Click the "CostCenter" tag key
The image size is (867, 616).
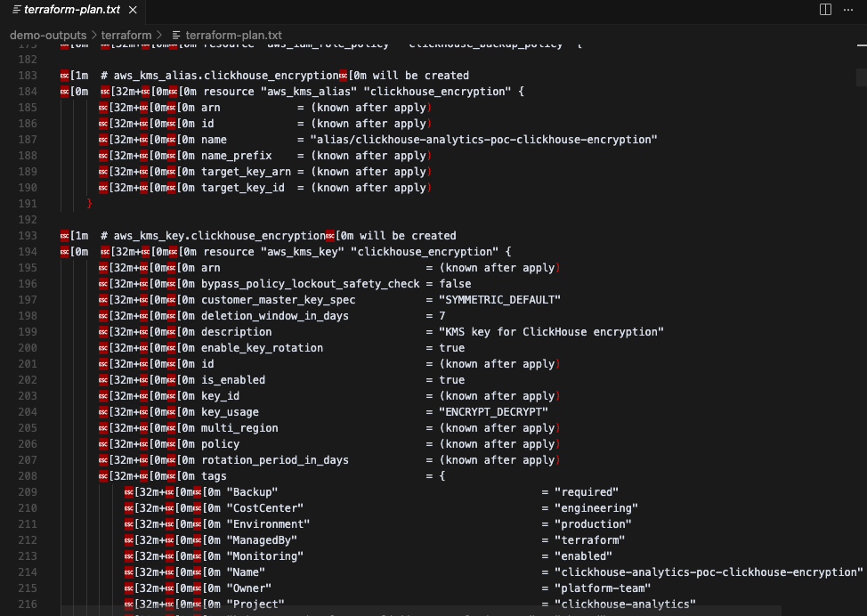point(265,508)
